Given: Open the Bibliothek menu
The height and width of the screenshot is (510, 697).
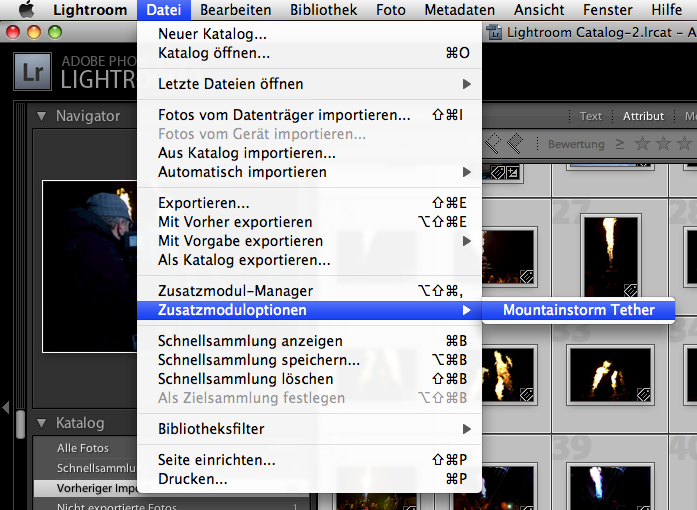Looking at the screenshot, I should tap(323, 10).
